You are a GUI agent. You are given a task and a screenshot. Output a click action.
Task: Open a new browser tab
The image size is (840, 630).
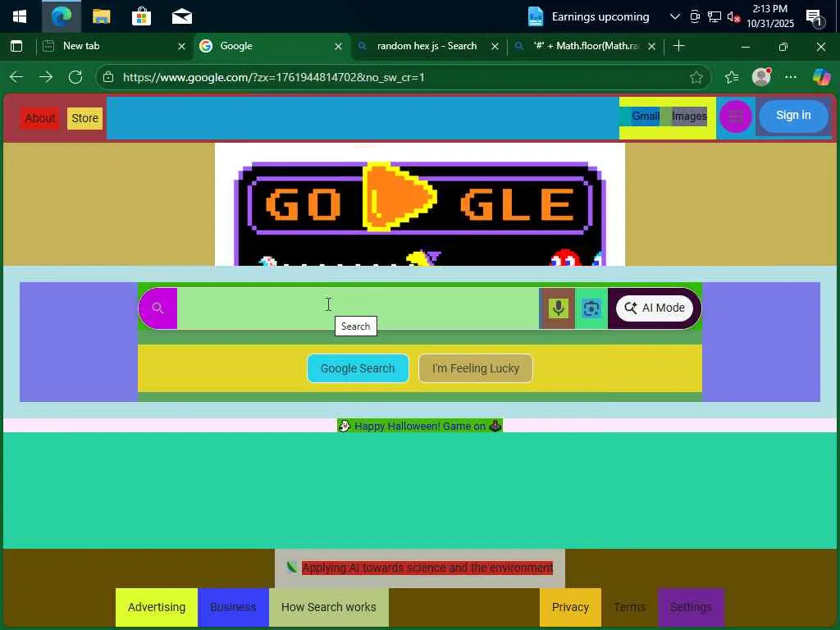pyautogui.click(x=678, y=46)
